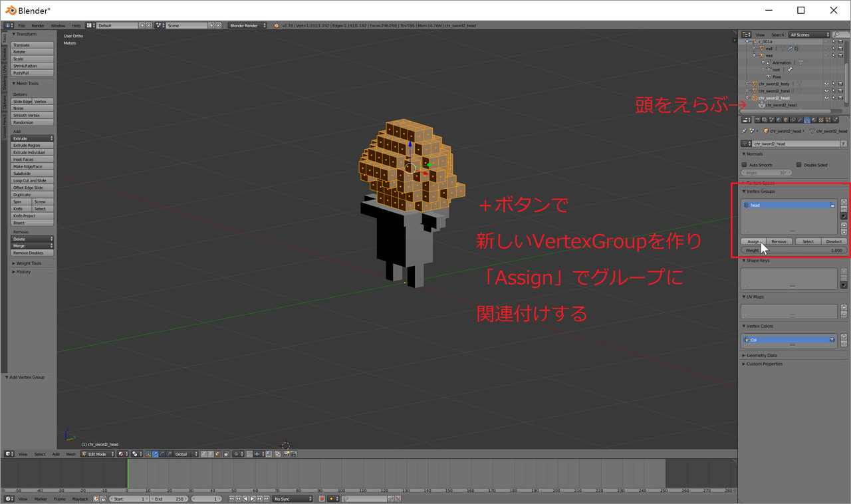Open the Help menu
The width and height of the screenshot is (851, 504).
pos(76,25)
